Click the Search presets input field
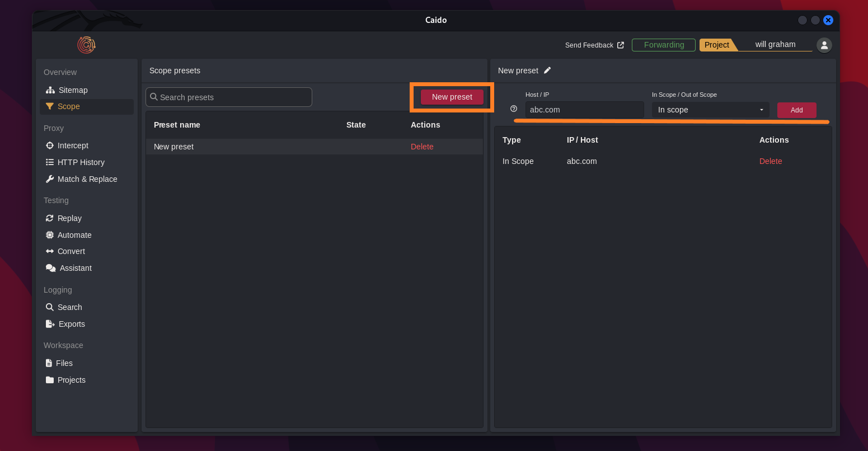868x451 pixels. pos(229,97)
